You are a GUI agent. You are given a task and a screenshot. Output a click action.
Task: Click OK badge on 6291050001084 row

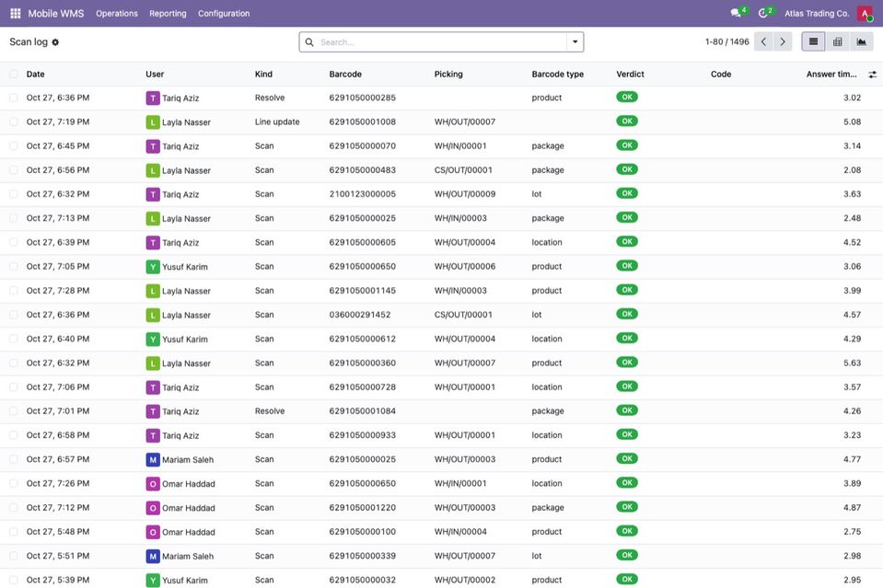click(x=627, y=410)
